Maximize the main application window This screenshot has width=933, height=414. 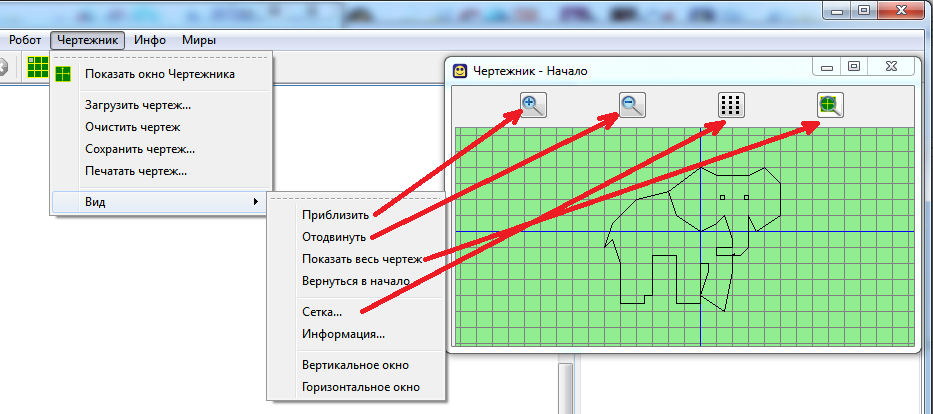pyautogui.click(x=865, y=10)
